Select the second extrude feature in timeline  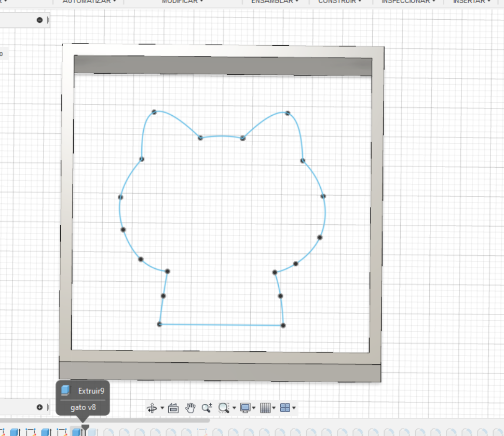pos(46,432)
